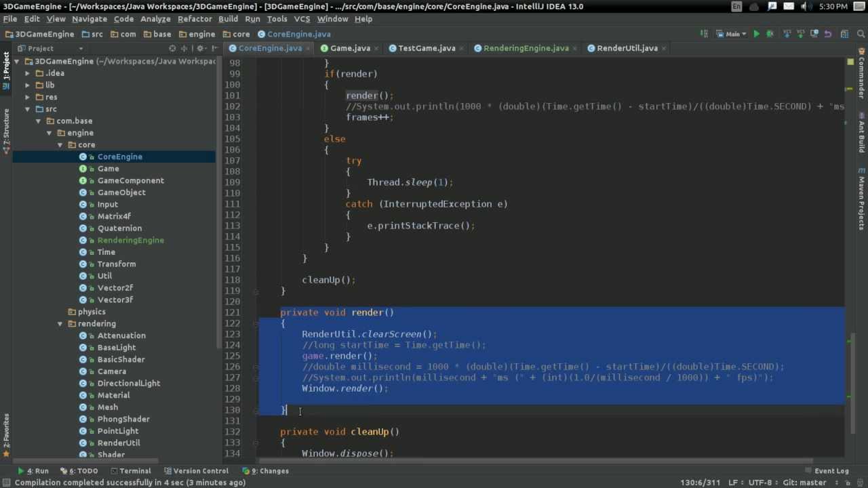Collapse the rendering package

[x=60, y=323]
